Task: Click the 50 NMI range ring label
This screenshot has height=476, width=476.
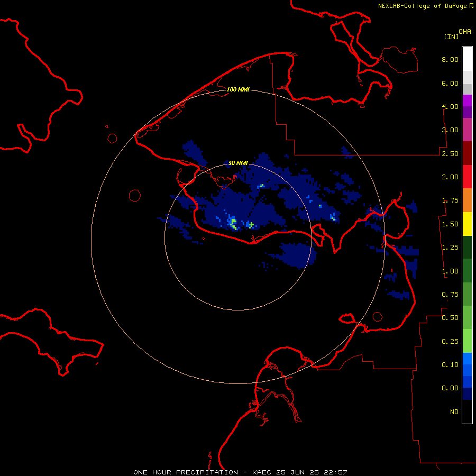Action: click(238, 163)
